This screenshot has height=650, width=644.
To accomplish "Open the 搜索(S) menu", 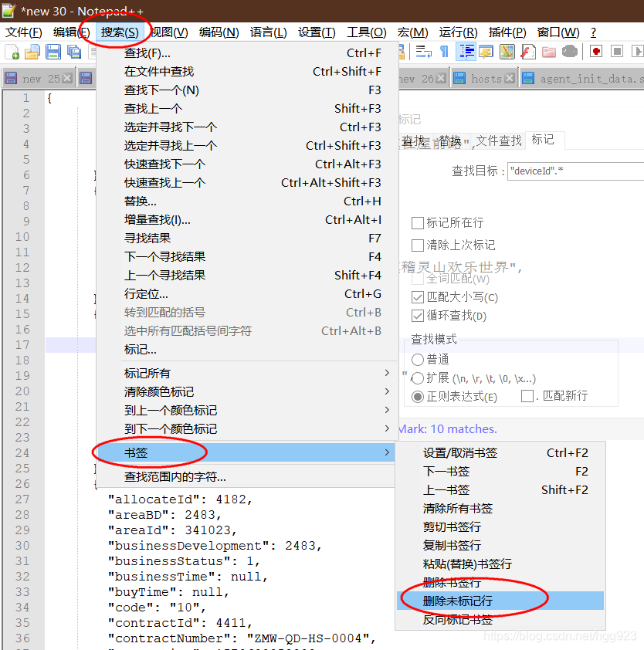I will [x=120, y=32].
